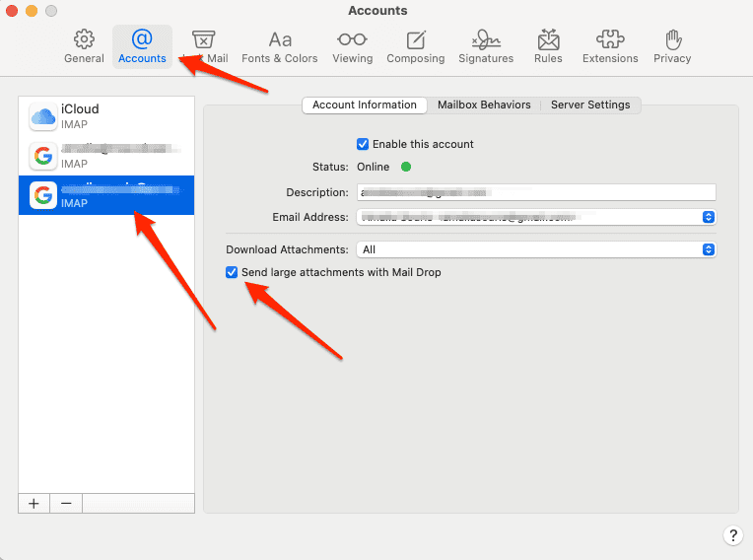753x560 pixels.
Task: Uncheck Enable this account checkbox
Action: pos(363,144)
